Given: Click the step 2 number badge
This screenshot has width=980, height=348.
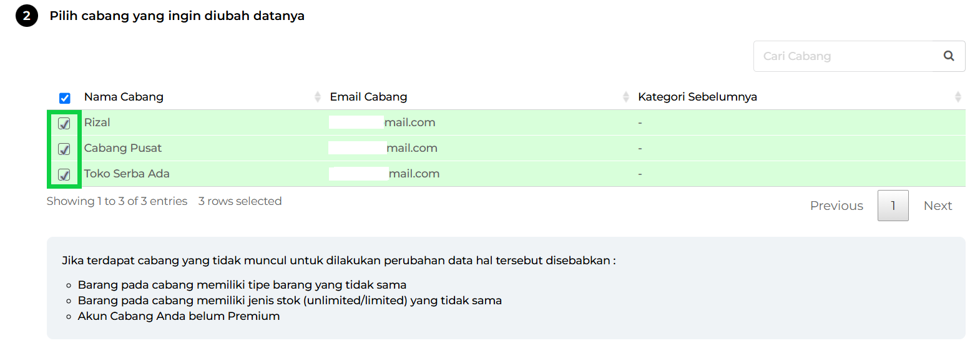Looking at the screenshot, I should pyautogui.click(x=27, y=16).
